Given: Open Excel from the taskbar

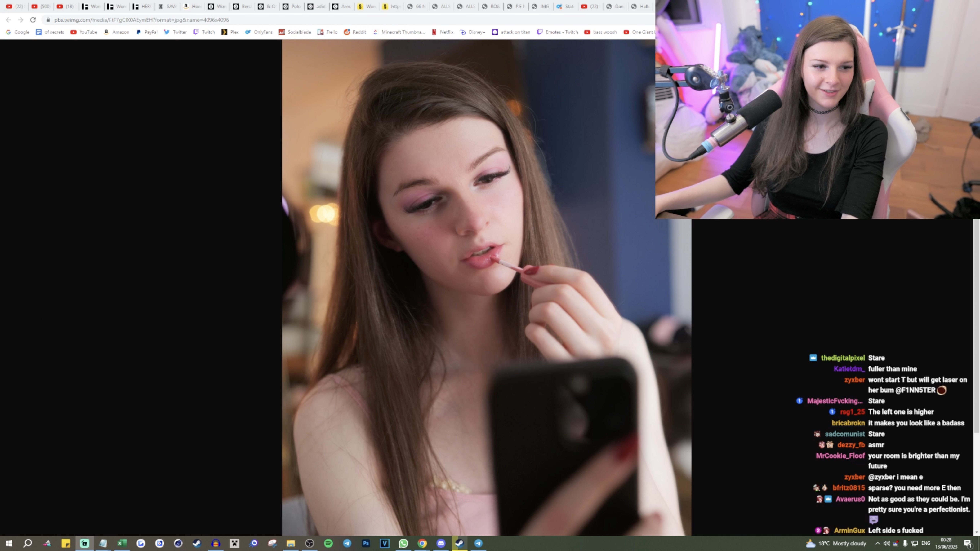Looking at the screenshot, I should [x=122, y=543].
